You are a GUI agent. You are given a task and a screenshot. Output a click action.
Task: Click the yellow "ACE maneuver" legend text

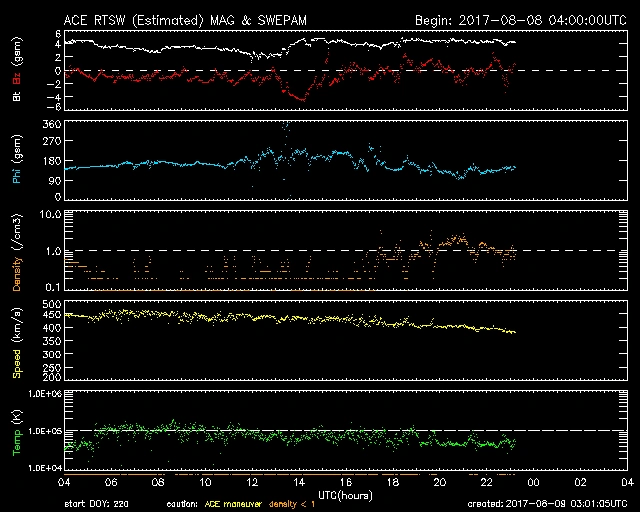coord(233,504)
